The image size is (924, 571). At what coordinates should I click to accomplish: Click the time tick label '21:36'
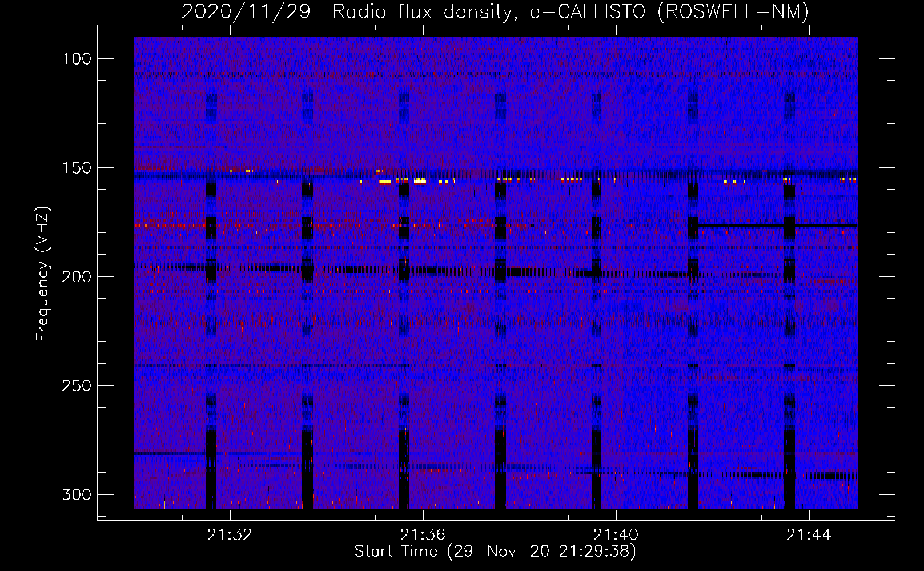pyautogui.click(x=423, y=535)
